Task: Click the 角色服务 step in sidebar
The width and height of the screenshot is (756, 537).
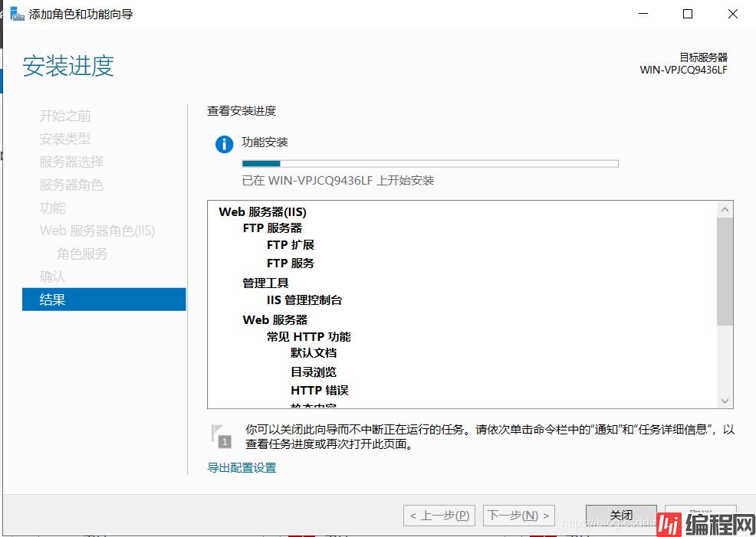Action: [x=82, y=254]
